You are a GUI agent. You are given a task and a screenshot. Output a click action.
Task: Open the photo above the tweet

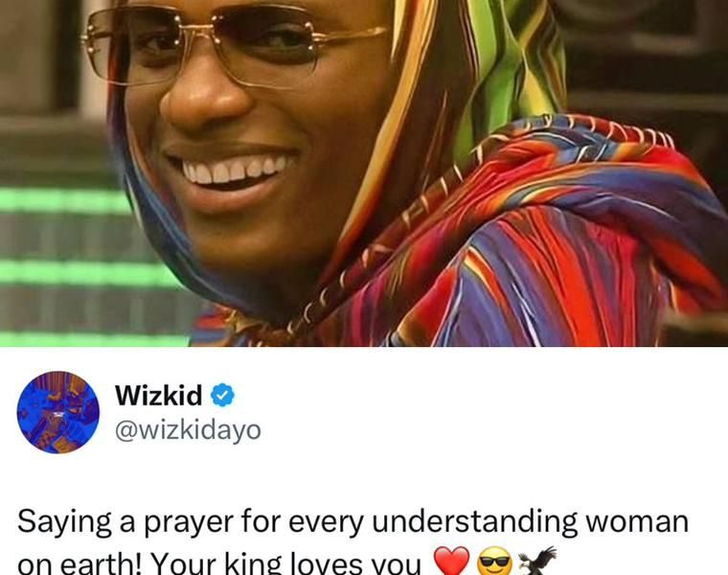click(x=364, y=173)
